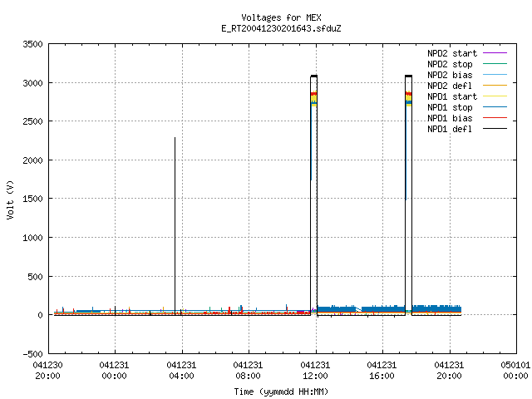This screenshot has width=532, height=399.
Task: Click the x-axis tick label 041230 20:00
Action: (47, 371)
